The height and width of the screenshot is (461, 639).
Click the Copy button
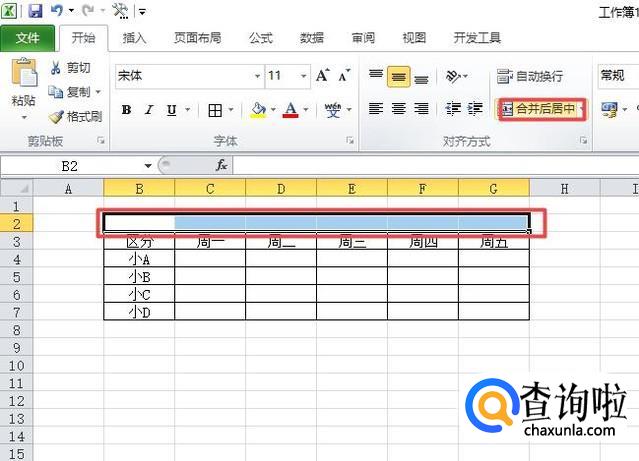[69, 92]
